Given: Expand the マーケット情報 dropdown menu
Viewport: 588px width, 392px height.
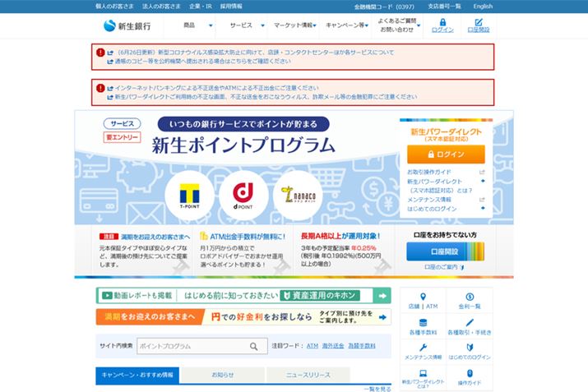Looking at the screenshot, I should pos(294,25).
